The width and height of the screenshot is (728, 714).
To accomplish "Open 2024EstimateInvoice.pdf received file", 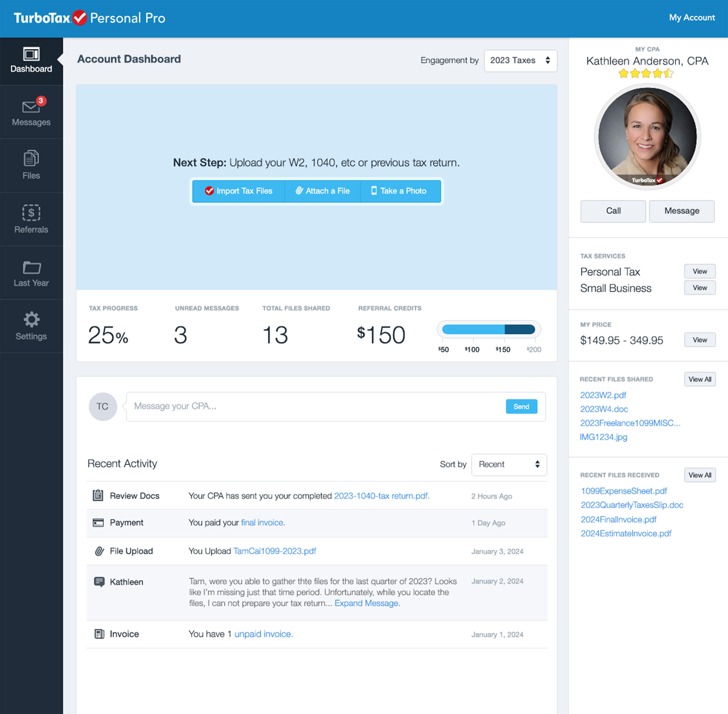I will [x=626, y=533].
